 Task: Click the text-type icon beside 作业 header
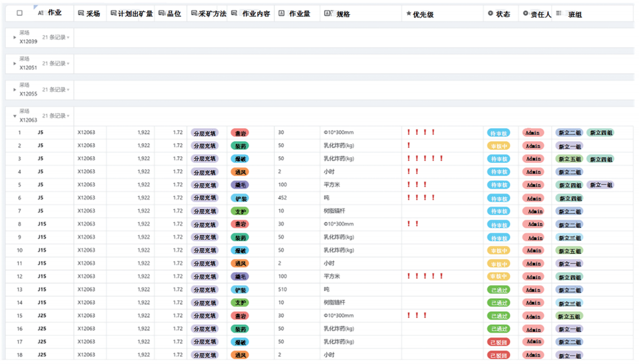pyautogui.click(x=40, y=13)
